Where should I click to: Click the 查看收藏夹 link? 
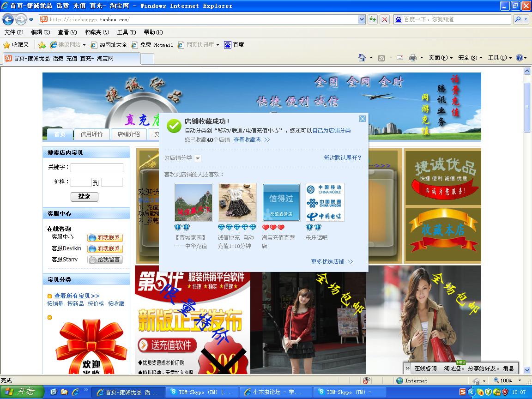[251, 140]
